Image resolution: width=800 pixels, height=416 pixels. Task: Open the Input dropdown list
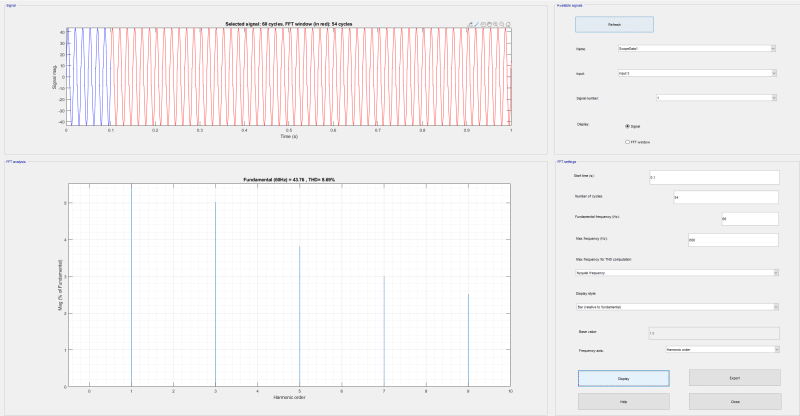click(697, 74)
